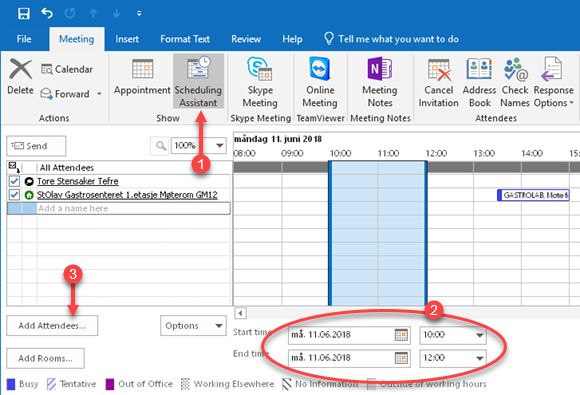The height and width of the screenshot is (395, 580).
Task: Click the All Attendees header icon
Action: [14, 167]
